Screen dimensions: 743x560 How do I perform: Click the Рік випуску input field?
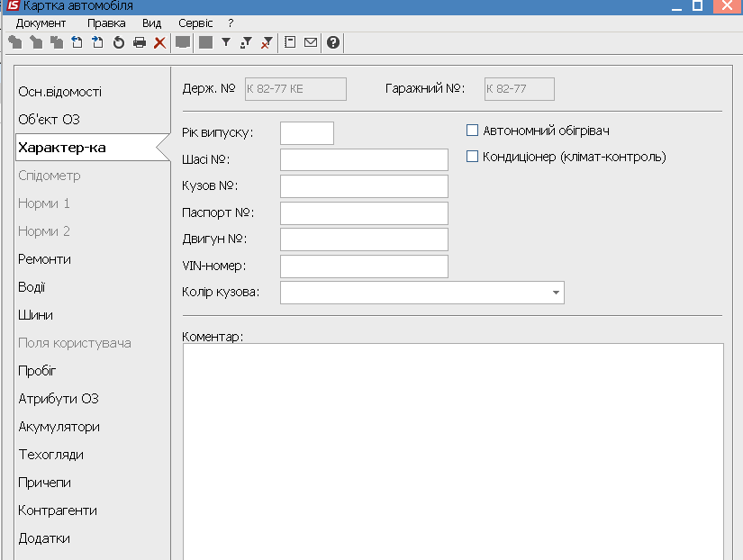(307, 133)
